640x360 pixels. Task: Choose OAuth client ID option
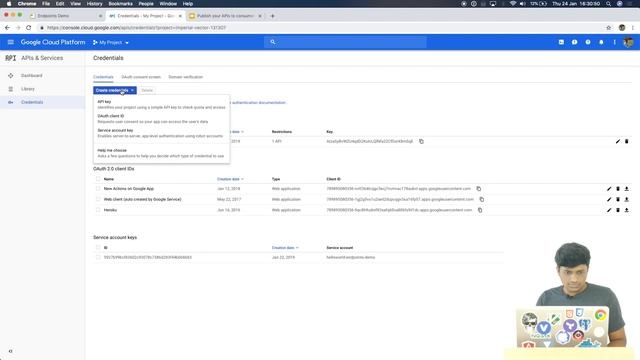161,118
